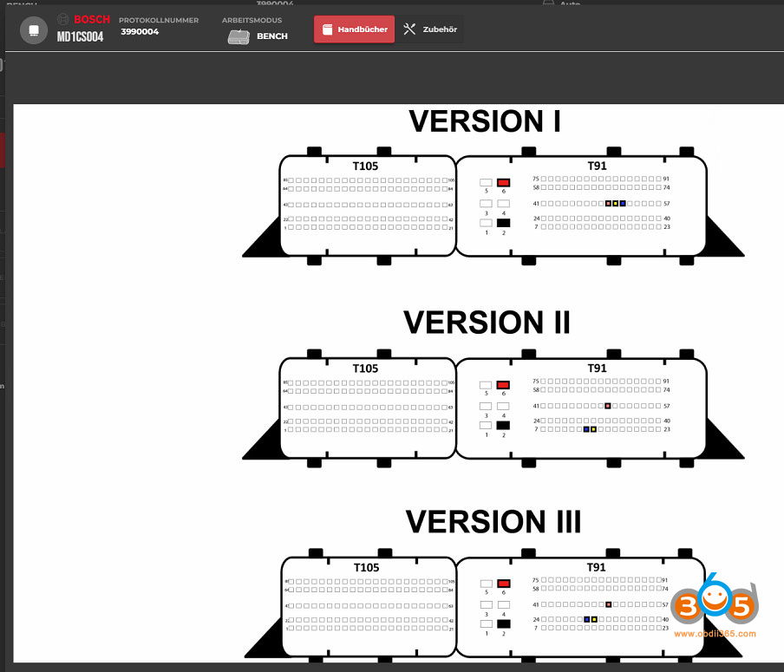The width and height of the screenshot is (784, 672).
Task: Click red pin 6 in Version I diagram
Action: point(504,183)
